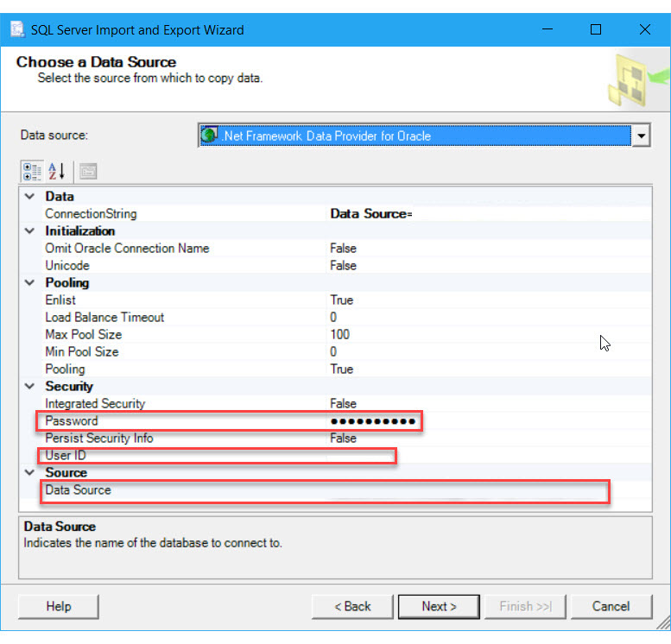671x644 pixels.
Task: Collapse the Data category
Action: pos(29,197)
